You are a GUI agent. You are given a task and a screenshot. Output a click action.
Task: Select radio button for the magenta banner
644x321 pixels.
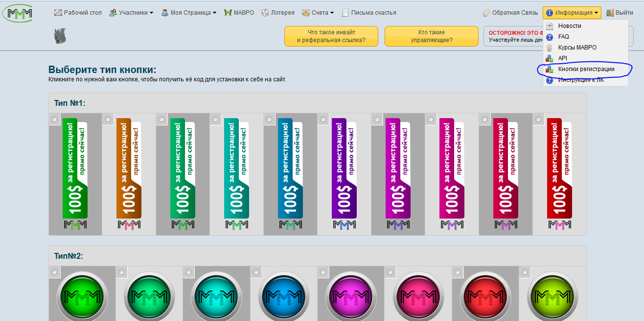(x=377, y=119)
